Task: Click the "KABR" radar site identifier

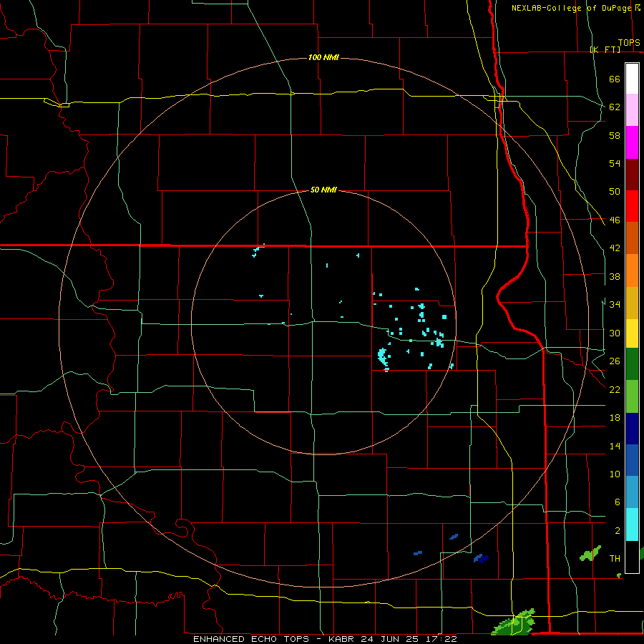Action: click(341, 639)
